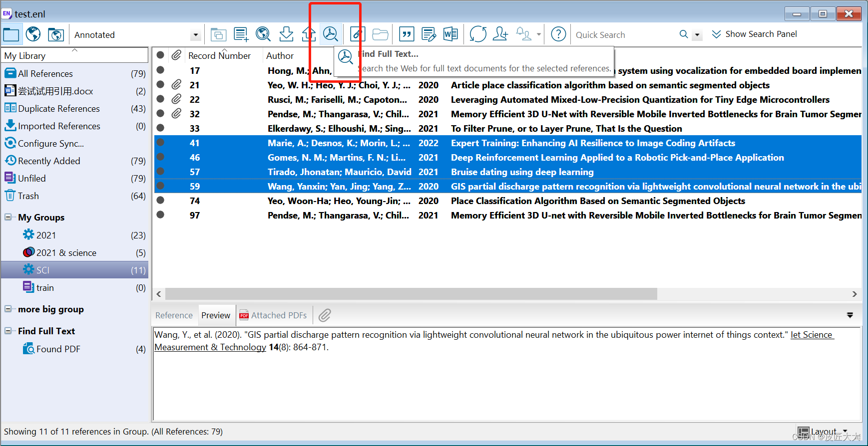Viewport: 868px width, 446px height.
Task: Open the Layout dropdown menu
Action: pyautogui.click(x=823, y=432)
